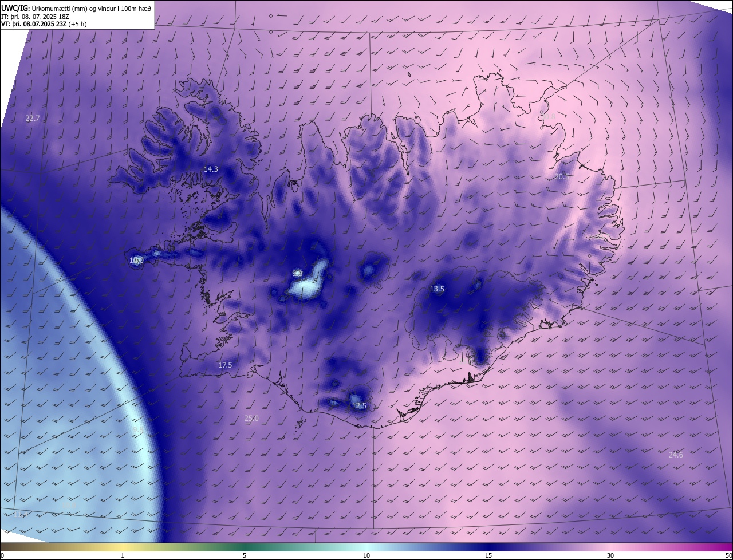This screenshot has height=560, width=733.
Task: Click the 17.5 value on Reykjanes
Action: (x=225, y=365)
